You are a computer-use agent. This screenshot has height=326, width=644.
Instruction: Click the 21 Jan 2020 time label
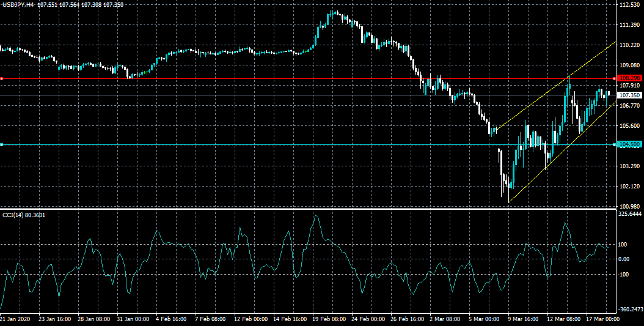click(15, 319)
